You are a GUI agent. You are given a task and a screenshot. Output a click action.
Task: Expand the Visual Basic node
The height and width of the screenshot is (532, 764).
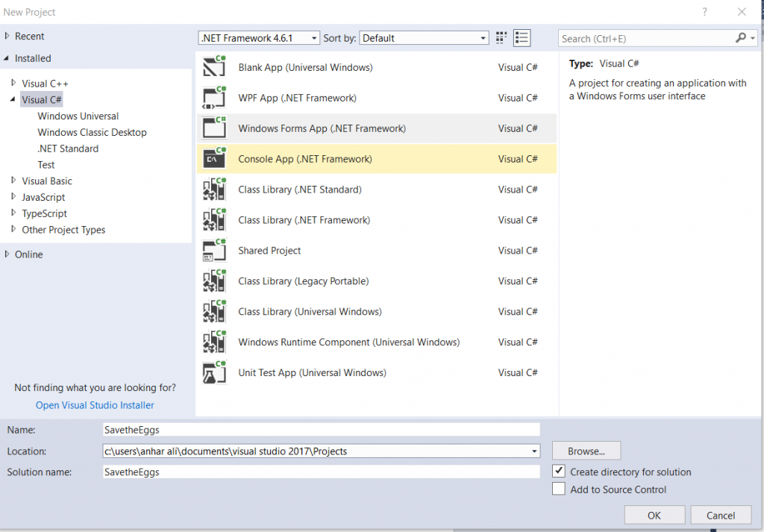[14, 181]
